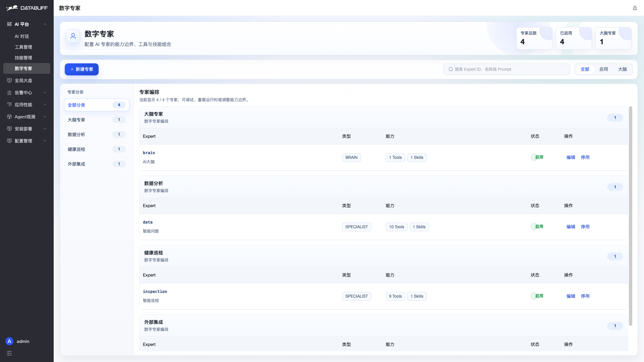Click inspection row's SPECIALIST tag
This screenshot has height=362, width=644.
coord(357,296)
